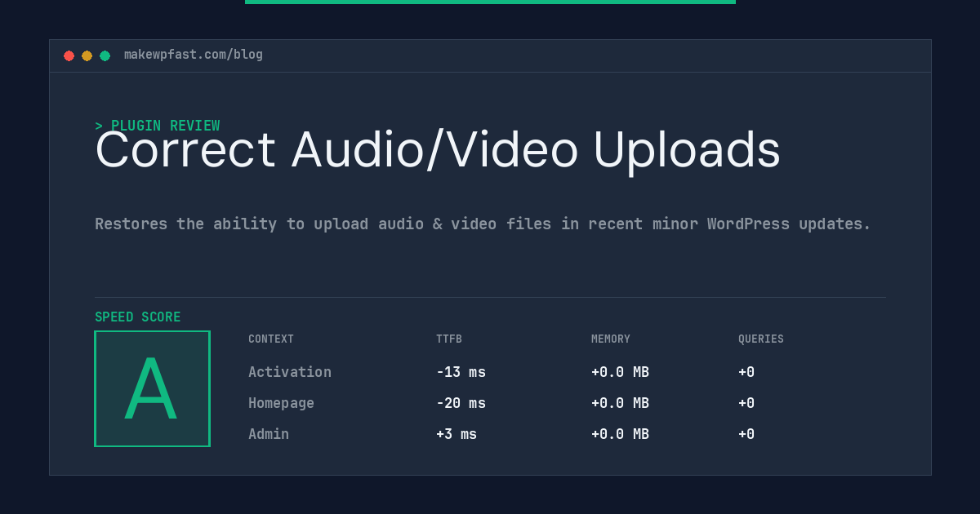Image resolution: width=980 pixels, height=514 pixels.
Task: Select the Activation row label
Action: click(290, 372)
